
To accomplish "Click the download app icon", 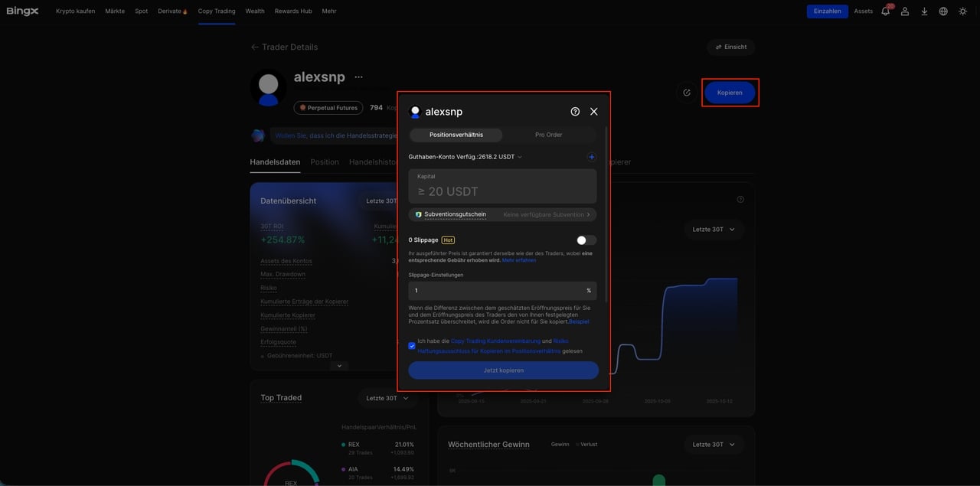I will coord(924,11).
